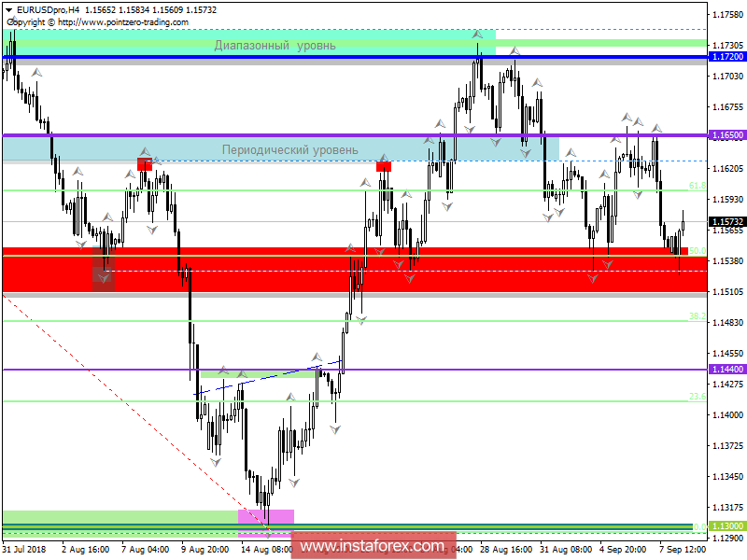Screen dimensions: 747x560
Task: Click the 1.13175 price scale value
Action: coord(727,507)
